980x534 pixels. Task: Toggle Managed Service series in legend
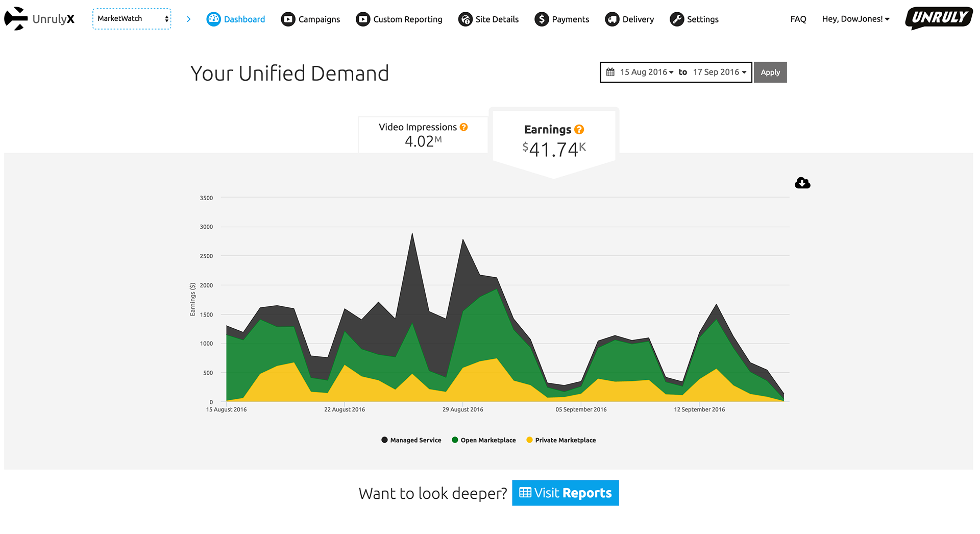coord(411,440)
